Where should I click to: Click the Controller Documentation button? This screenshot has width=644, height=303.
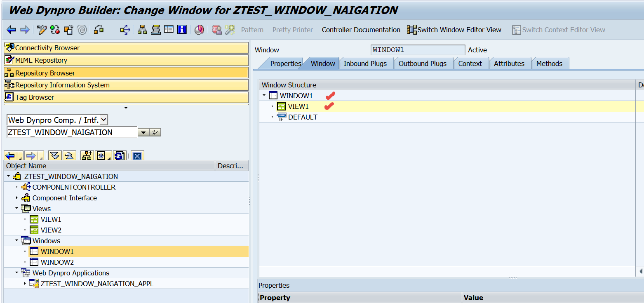(361, 30)
